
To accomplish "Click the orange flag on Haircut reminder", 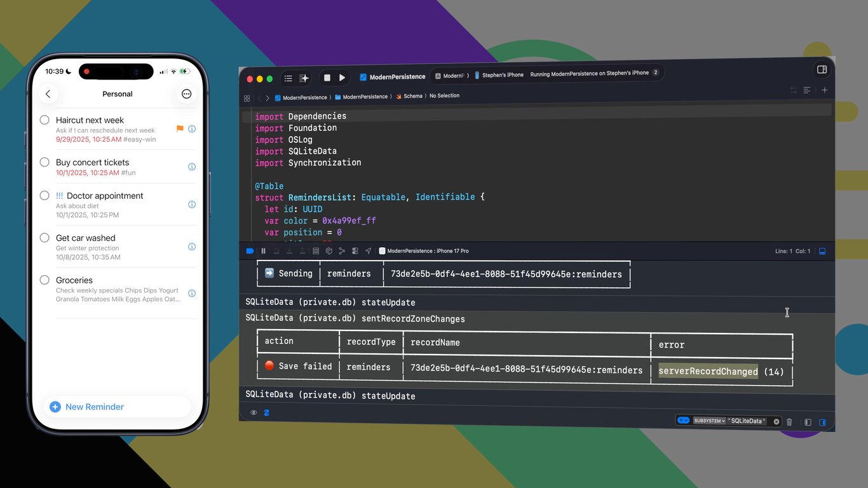I will tap(180, 129).
